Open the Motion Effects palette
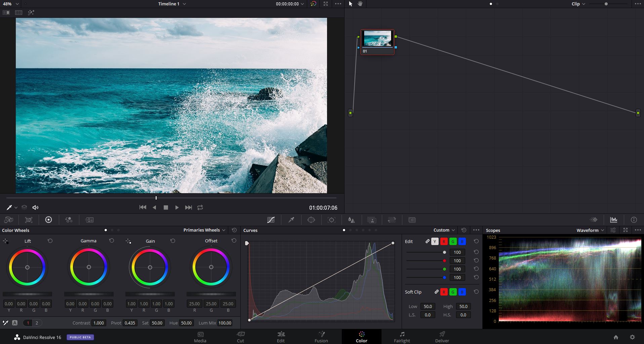This screenshot has width=644, height=344. (89, 220)
